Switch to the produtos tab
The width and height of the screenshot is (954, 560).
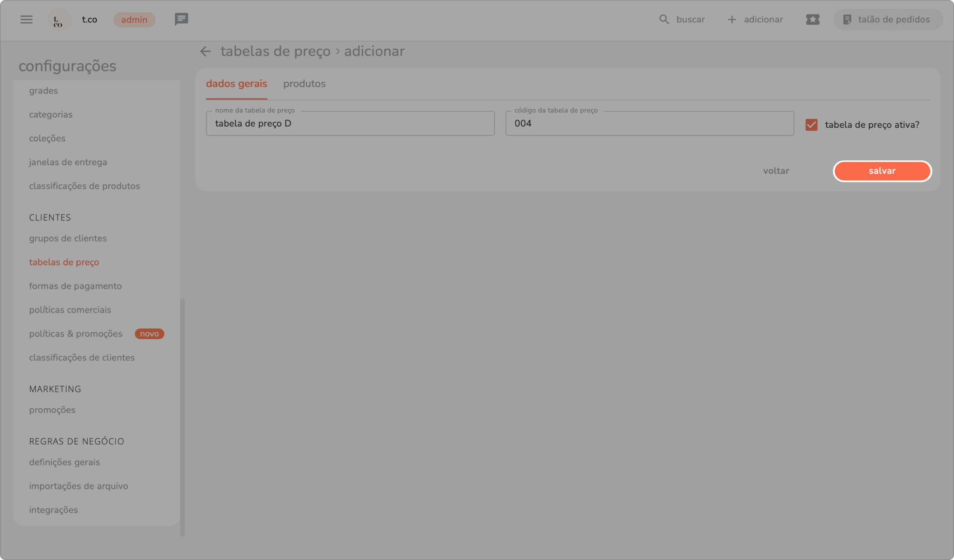pyautogui.click(x=304, y=84)
